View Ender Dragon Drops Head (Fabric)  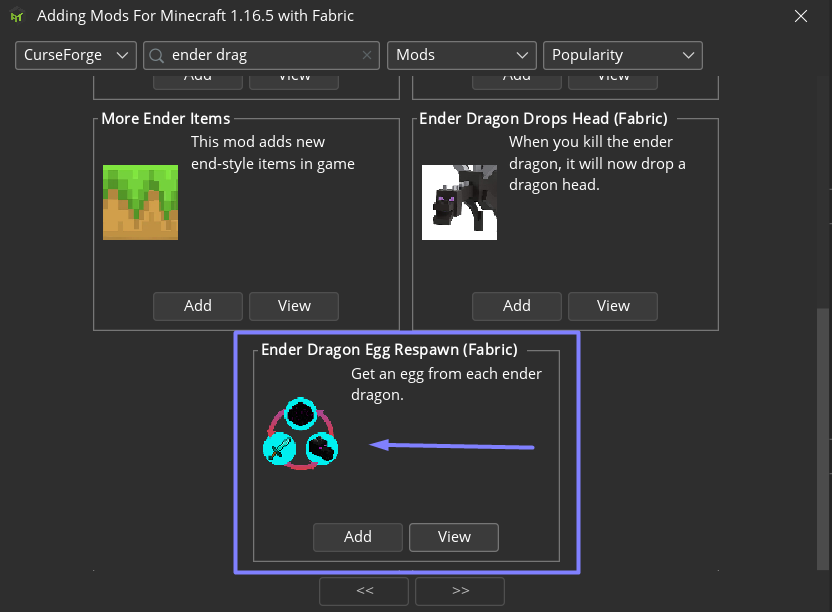613,306
